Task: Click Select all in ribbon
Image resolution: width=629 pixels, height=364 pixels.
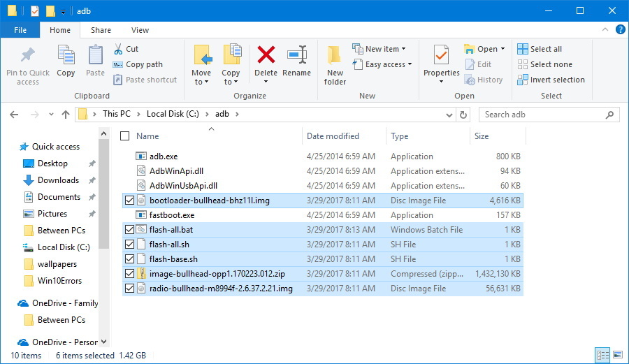Action: pyautogui.click(x=540, y=49)
